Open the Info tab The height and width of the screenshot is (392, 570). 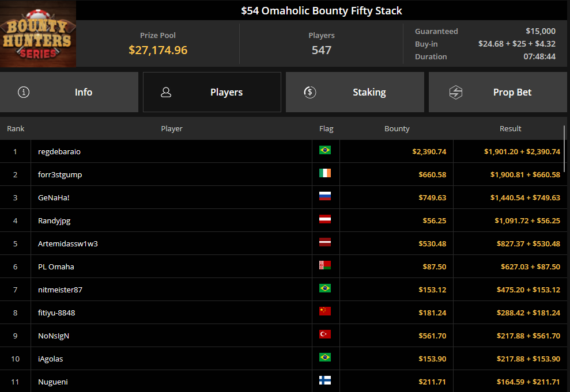tap(69, 92)
